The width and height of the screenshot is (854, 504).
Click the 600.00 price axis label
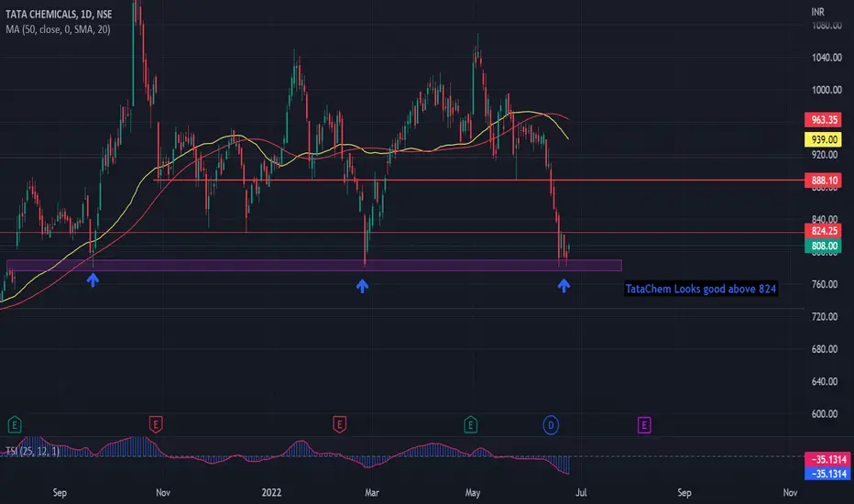(x=827, y=414)
